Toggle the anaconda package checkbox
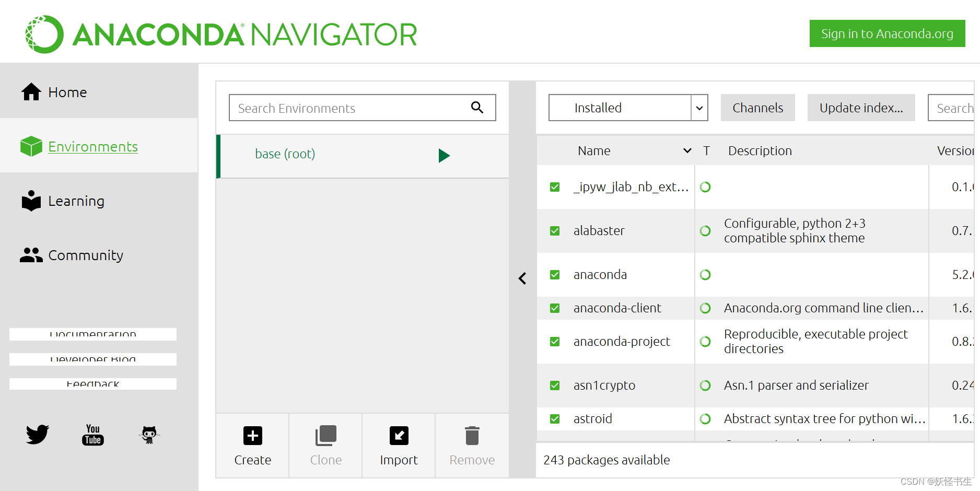980x491 pixels. click(555, 275)
